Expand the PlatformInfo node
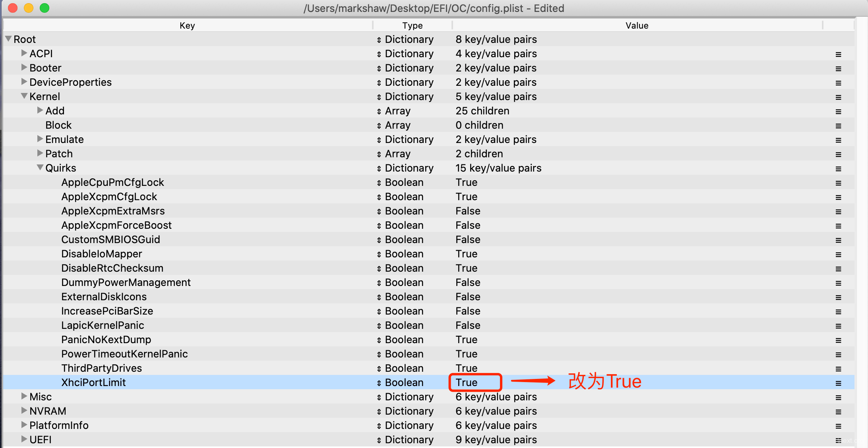Image resolution: width=868 pixels, height=448 pixels. (x=24, y=425)
